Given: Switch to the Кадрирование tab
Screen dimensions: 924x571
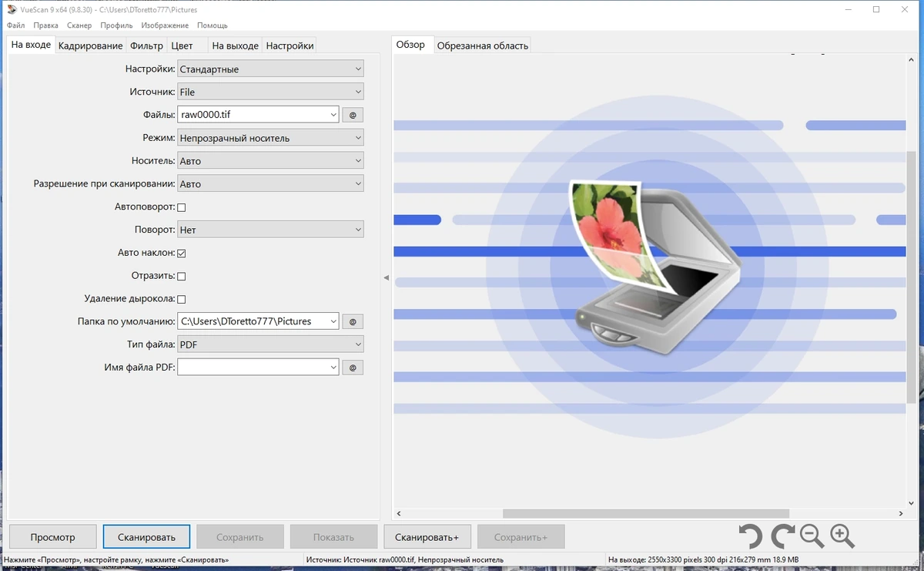Looking at the screenshot, I should tap(90, 45).
